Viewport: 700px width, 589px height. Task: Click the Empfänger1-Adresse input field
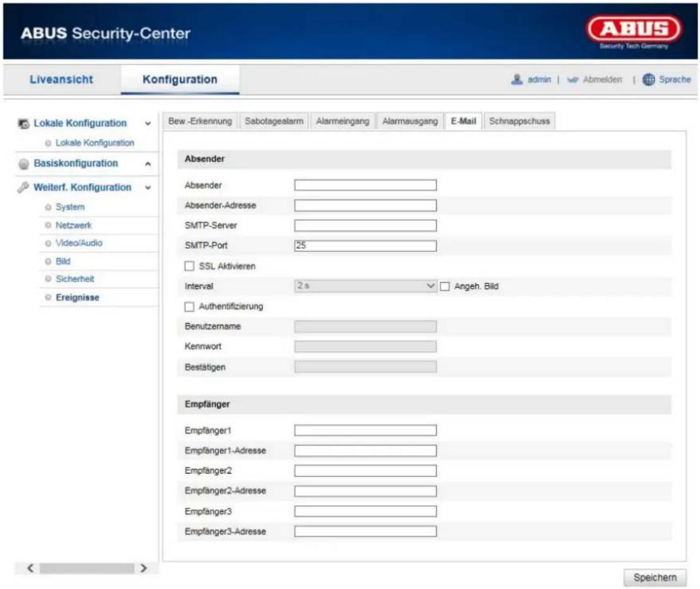(x=365, y=451)
